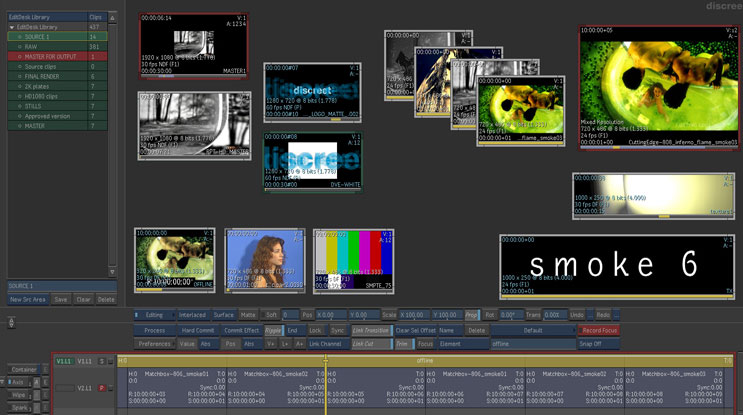Select the Source clips library row

pos(57,66)
